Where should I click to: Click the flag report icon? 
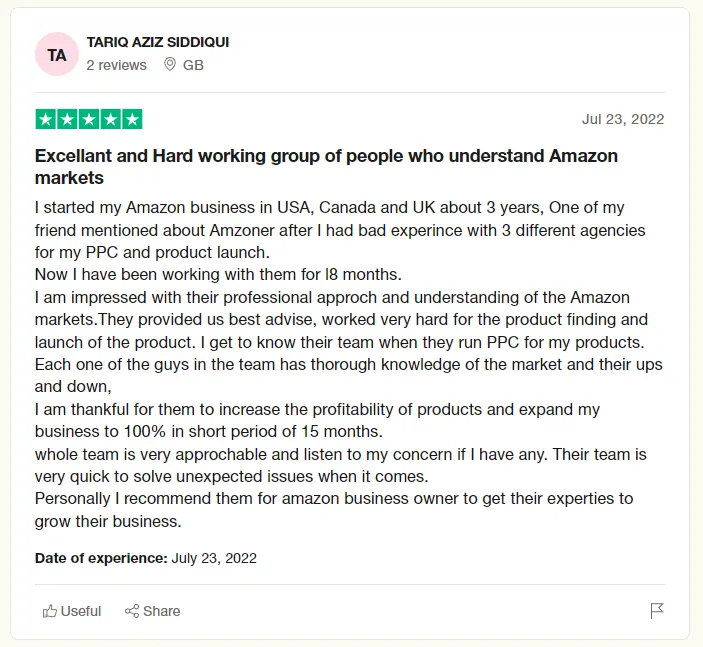[x=657, y=610]
